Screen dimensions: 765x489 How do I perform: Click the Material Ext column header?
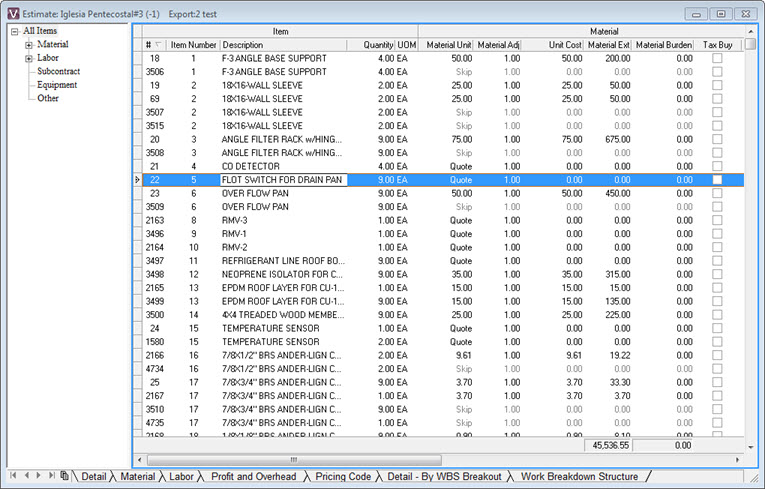(x=608, y=45)
